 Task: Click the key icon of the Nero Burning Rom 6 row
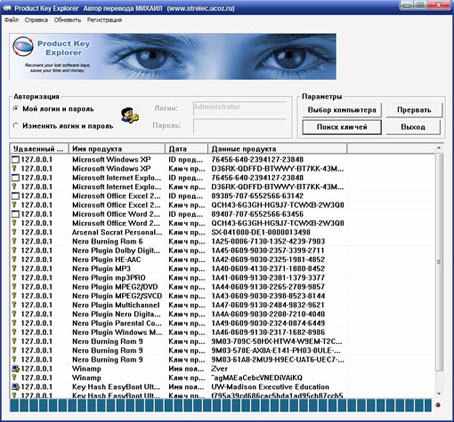point(14,241)
